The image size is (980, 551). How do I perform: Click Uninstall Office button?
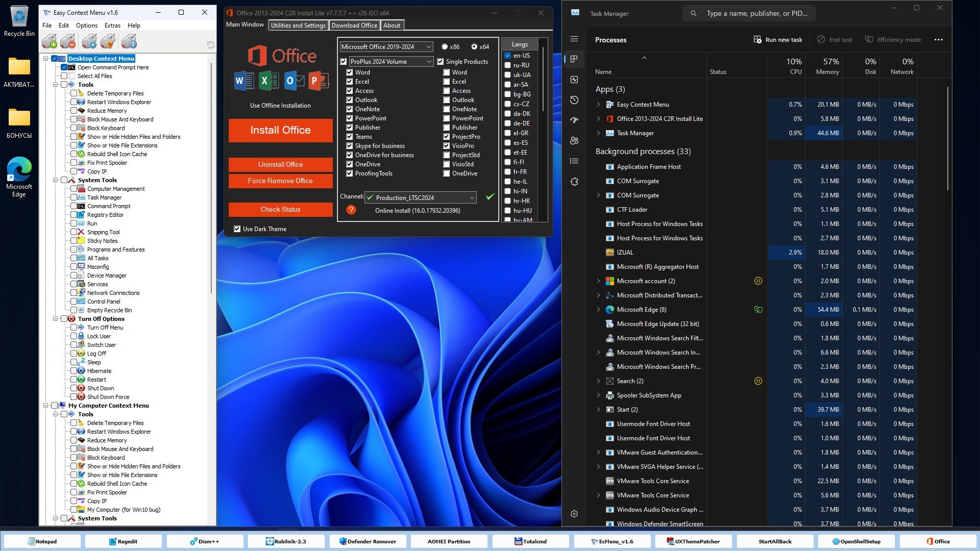point(280,164)
